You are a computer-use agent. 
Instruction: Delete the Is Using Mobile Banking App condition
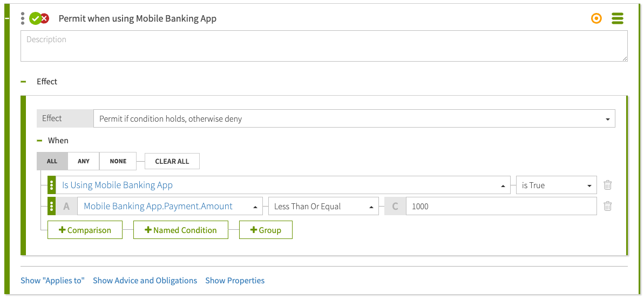607,185
